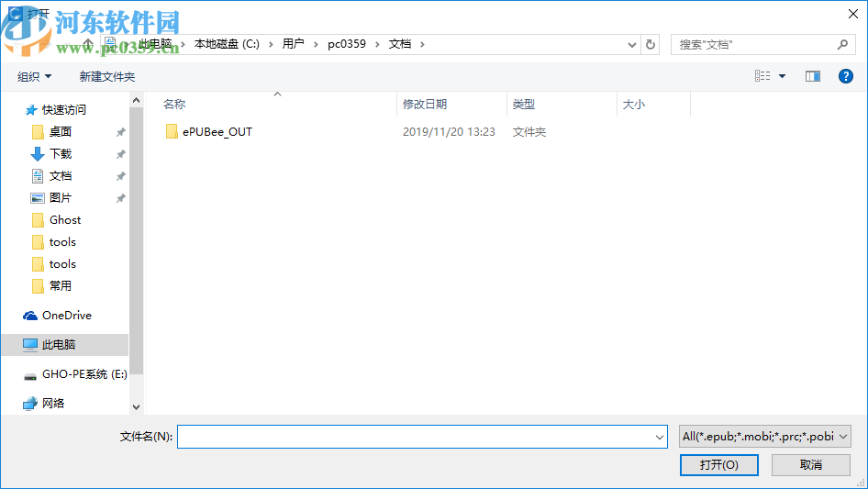Click 用户 breadcrumb segment
This screenshot has height=489, width=868.
[293, 44]
